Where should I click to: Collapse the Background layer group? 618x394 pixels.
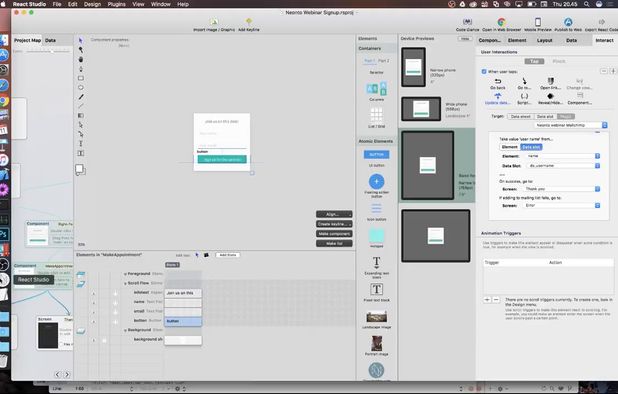click(x=125, y=330)
